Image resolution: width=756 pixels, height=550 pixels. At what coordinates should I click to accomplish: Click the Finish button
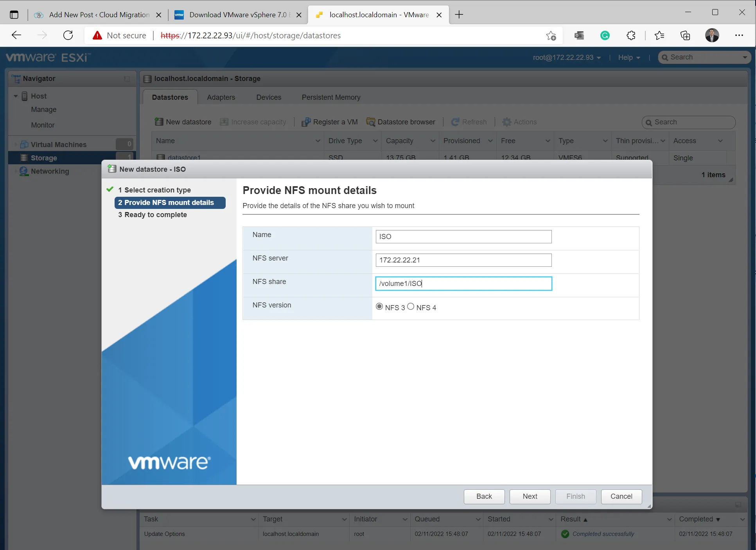pyautogui.click(x=576, y=496)
